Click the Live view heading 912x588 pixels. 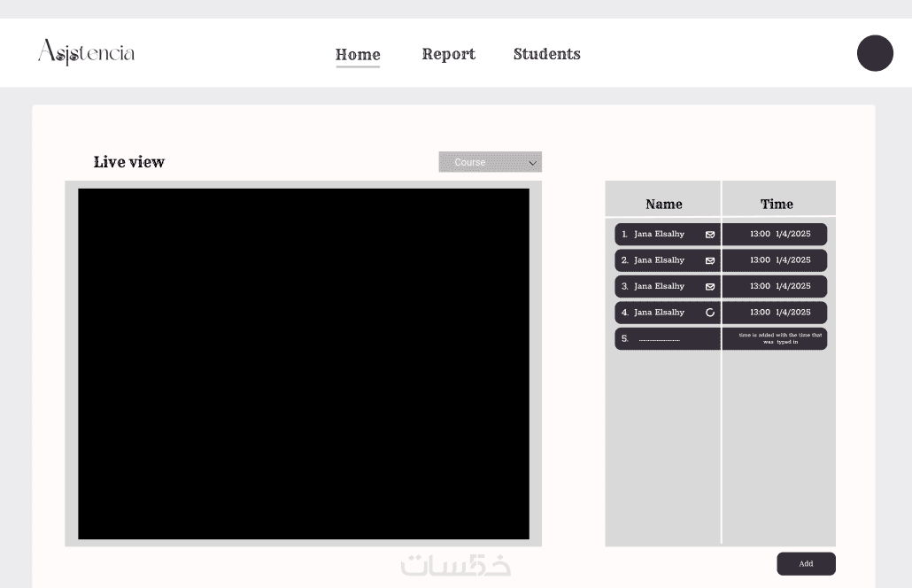click(129, 162)
